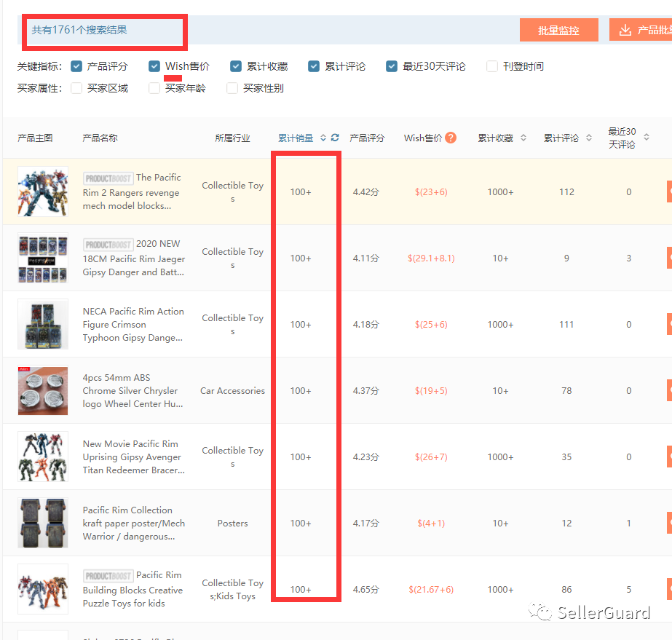Screen dimensions: 672x640
Task: Enable the 刊登时间 checkbox
Action: click(x=492, y=66)
